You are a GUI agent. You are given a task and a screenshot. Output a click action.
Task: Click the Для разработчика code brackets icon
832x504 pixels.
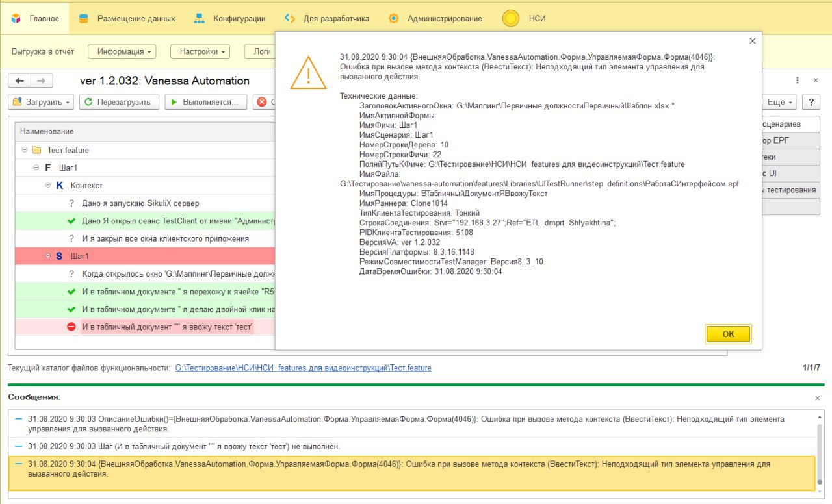tap(291, 18)
